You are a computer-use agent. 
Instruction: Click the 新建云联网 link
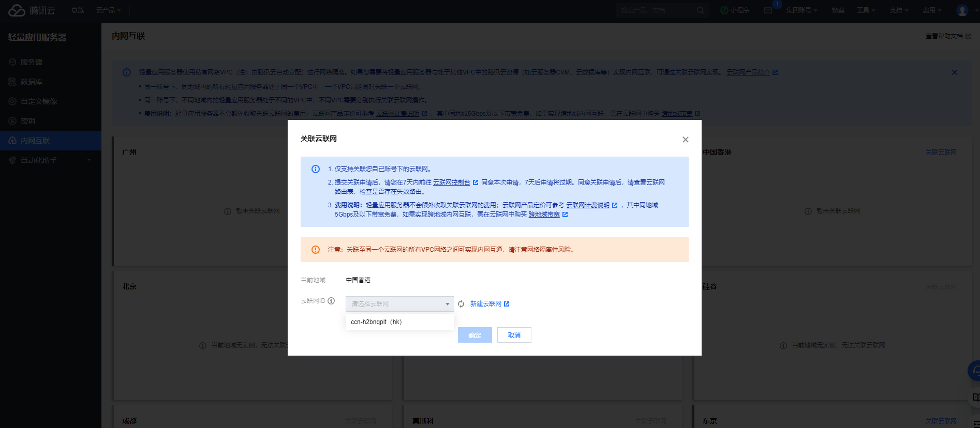(485, 304)
